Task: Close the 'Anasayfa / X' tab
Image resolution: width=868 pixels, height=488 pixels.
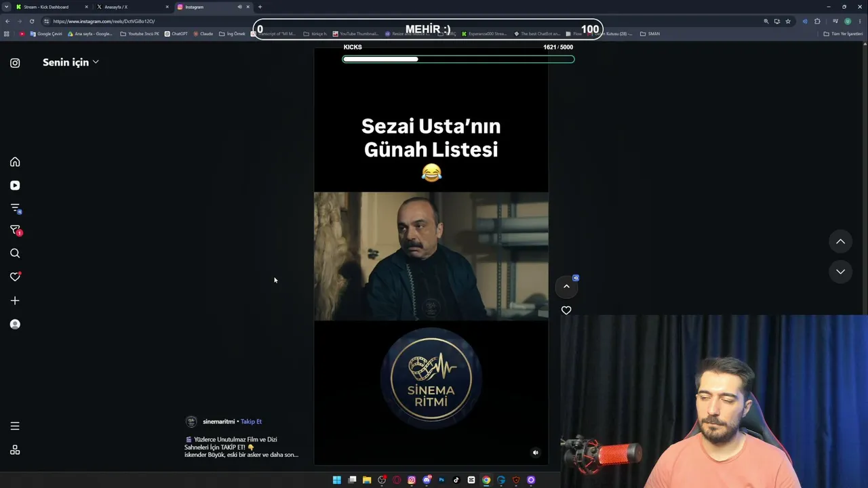Action: coord(167,7)
